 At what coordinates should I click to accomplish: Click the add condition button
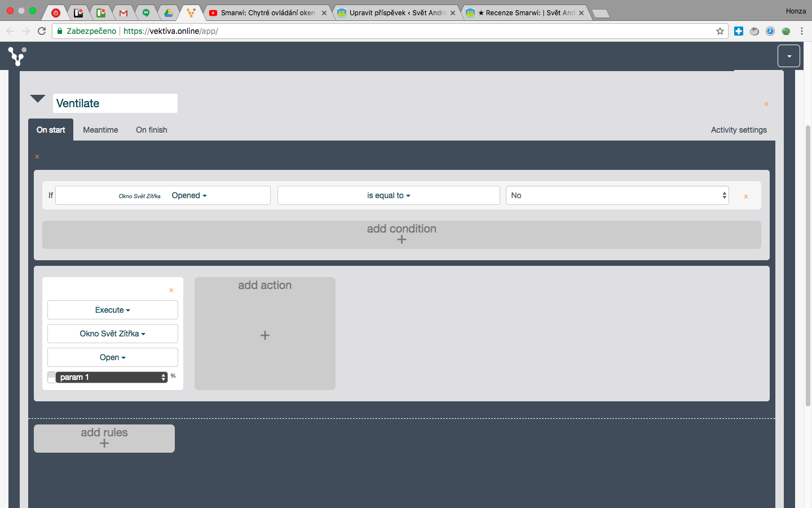point(401,234)
